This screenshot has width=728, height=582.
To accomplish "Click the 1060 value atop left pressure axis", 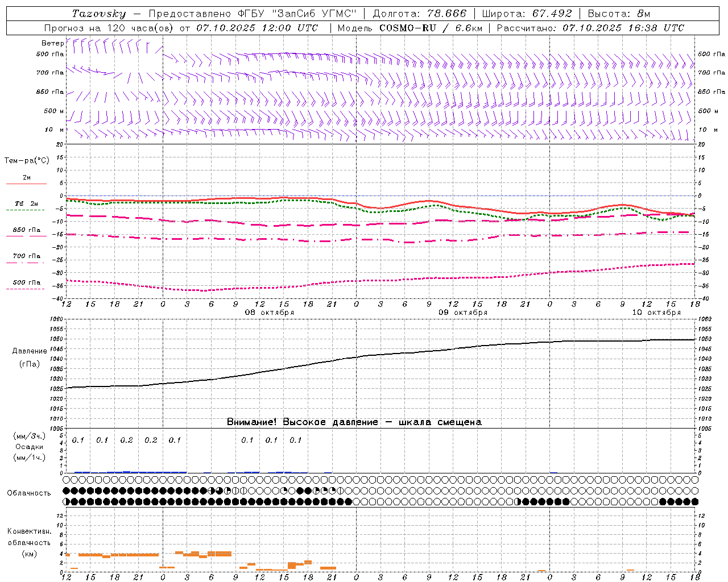I will click(56, 319).
